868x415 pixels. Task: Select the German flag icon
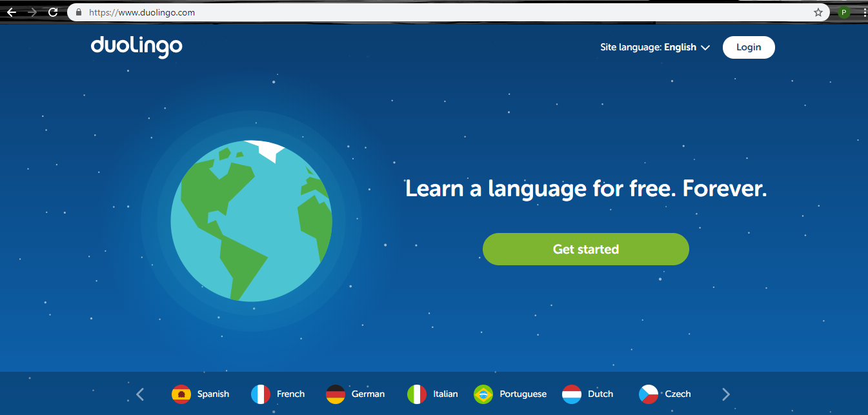pos(336,394)
